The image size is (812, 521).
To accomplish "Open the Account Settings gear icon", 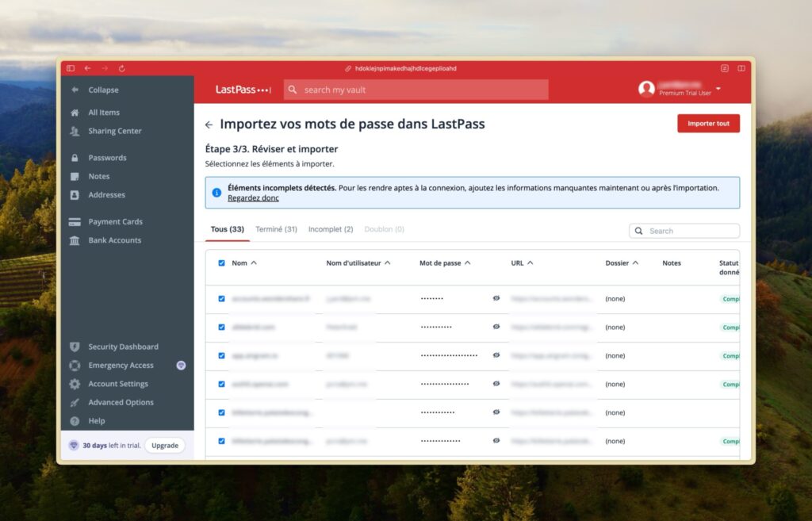I will coord(75,385).
